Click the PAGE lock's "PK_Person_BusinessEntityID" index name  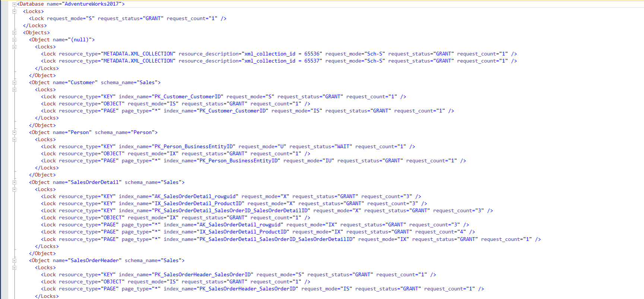(x=238, y=161)
